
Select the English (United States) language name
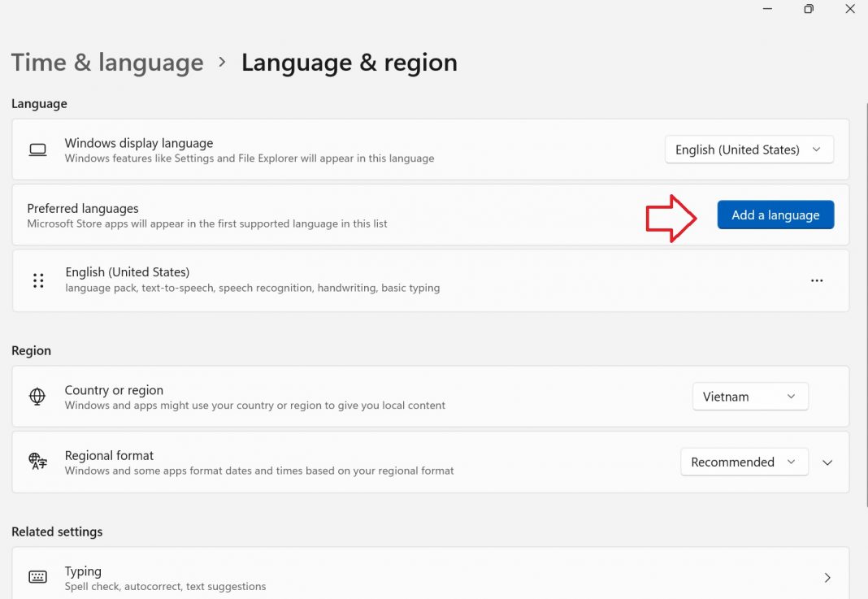tap(128, 272)
